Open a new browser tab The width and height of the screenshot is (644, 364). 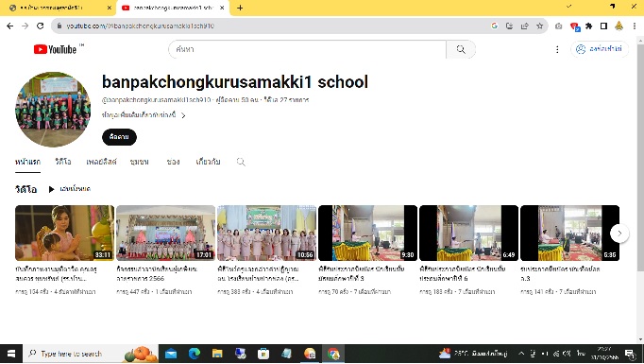pyautogui.click(x=240, y=8)
